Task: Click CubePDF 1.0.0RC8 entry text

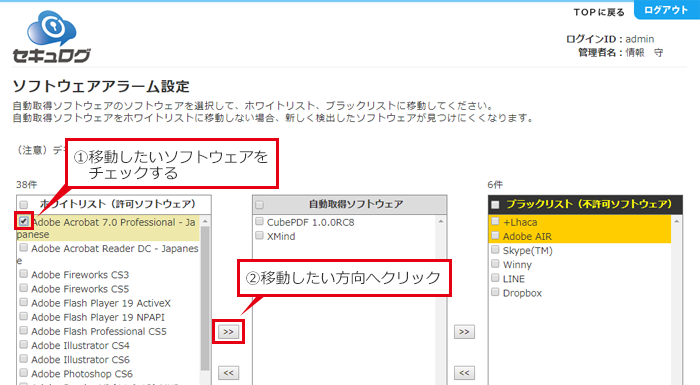Action: point(310,222)
